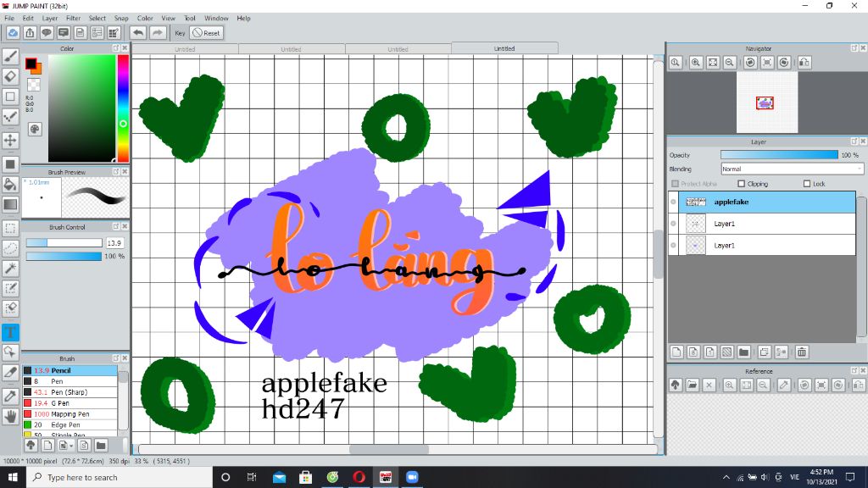Toggle the Lock checkbox

(x=807, y=184)
